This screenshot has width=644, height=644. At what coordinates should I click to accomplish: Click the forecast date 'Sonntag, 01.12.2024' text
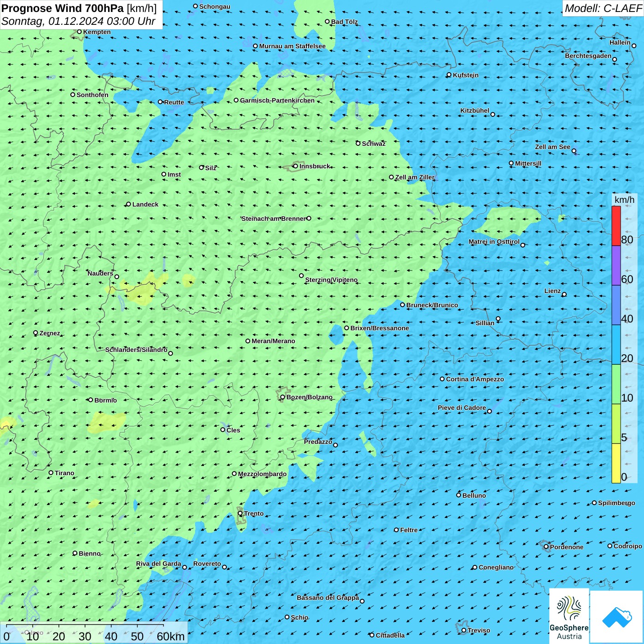point(53,21)
